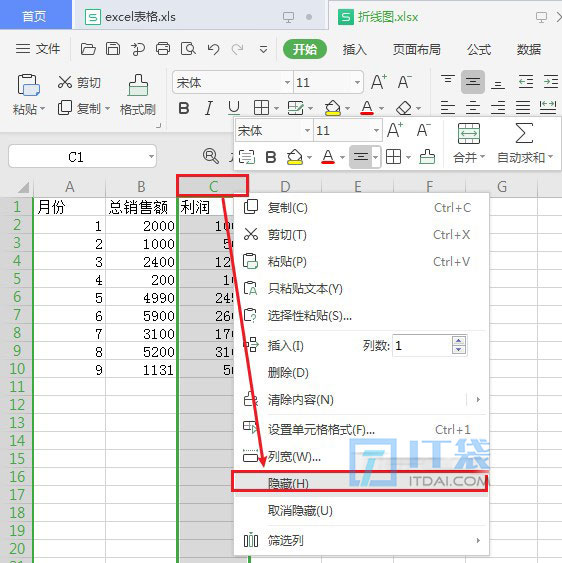Click the decrease indent icon

[x=526, y=82]
